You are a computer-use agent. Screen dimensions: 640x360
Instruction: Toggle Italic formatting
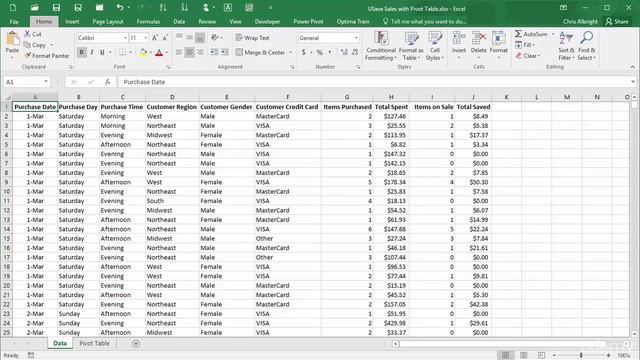click(x=92, y=52)
